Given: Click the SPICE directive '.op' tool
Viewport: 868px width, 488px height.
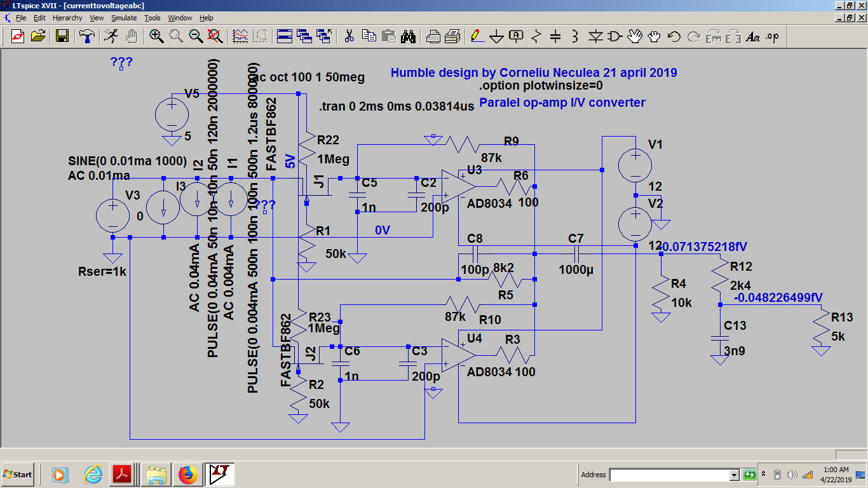Looking at the screenshot, I should click(773, 36).
